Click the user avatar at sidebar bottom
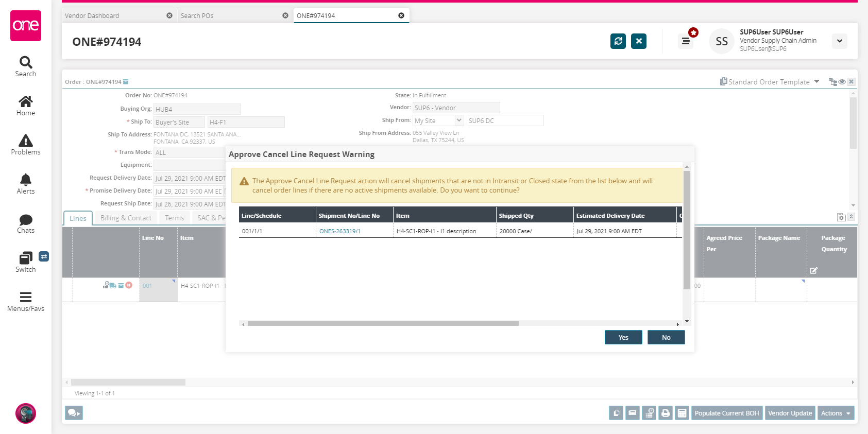This screenshot has width=868, height=434. [26, 413]
